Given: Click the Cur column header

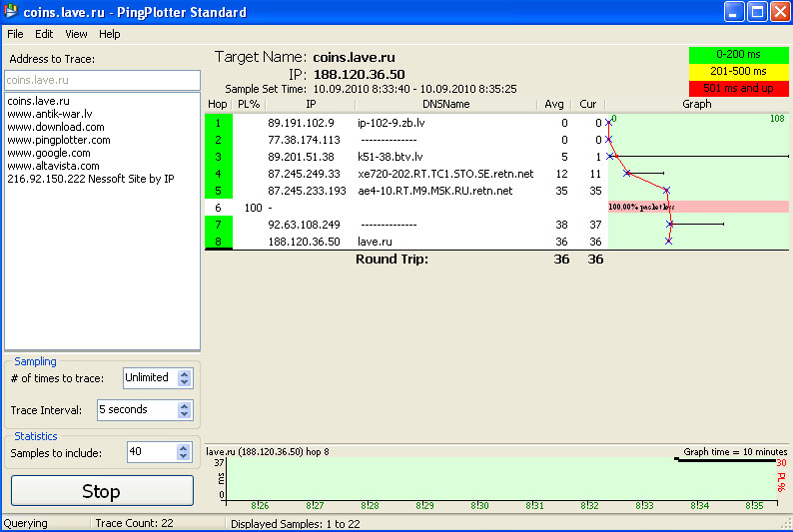Looking at the screenshot, I should pyautogui.click(x=587, y=104).
